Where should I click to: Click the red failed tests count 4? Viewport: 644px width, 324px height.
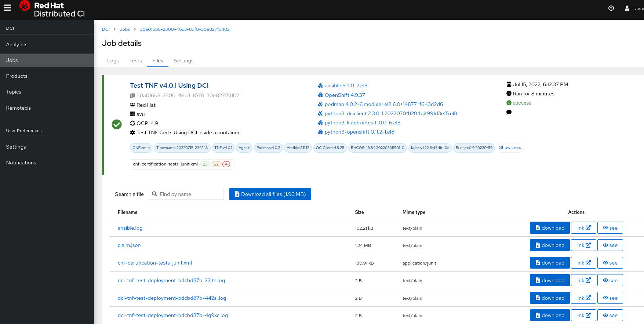[226, 164]
